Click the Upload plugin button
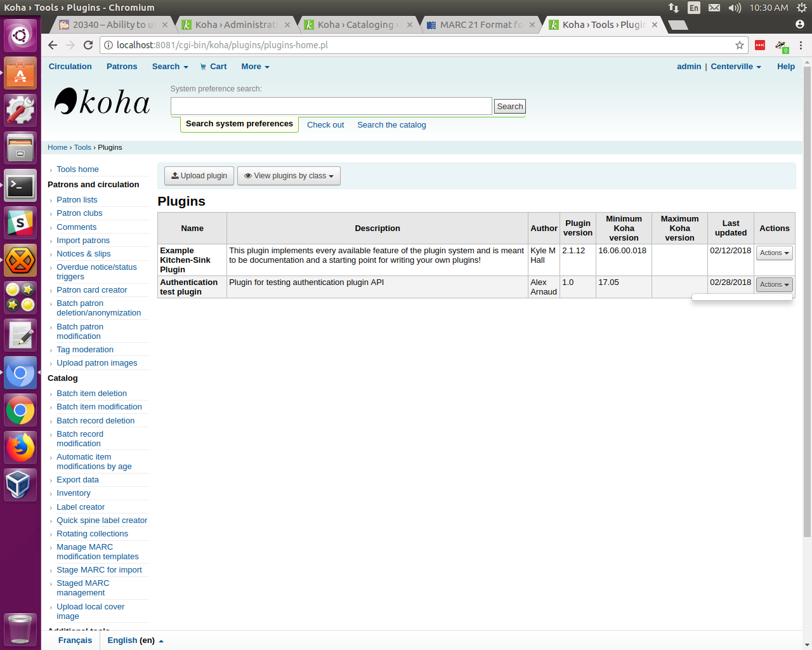The width and height of the screenshot is (812, 650). tap(199, 176)
